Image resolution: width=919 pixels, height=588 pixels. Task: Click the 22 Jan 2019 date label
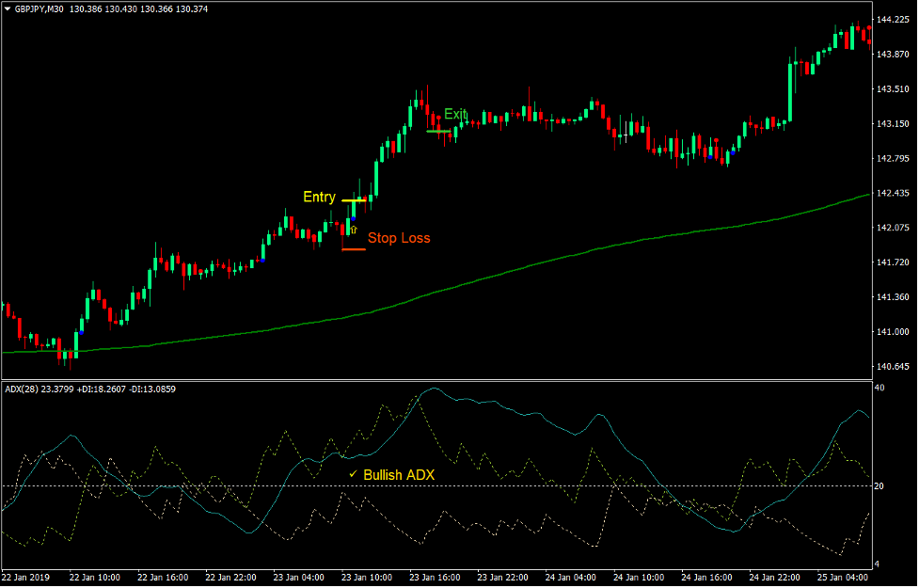point(25,578)
